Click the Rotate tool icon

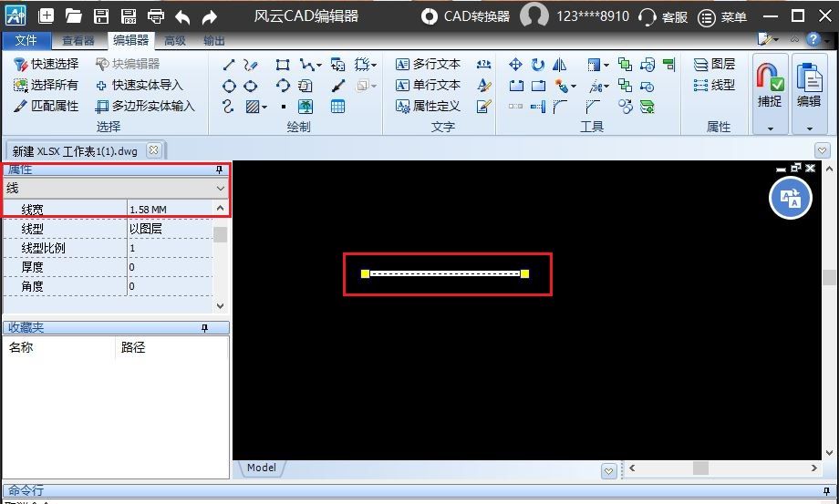(x=538, y=65)
